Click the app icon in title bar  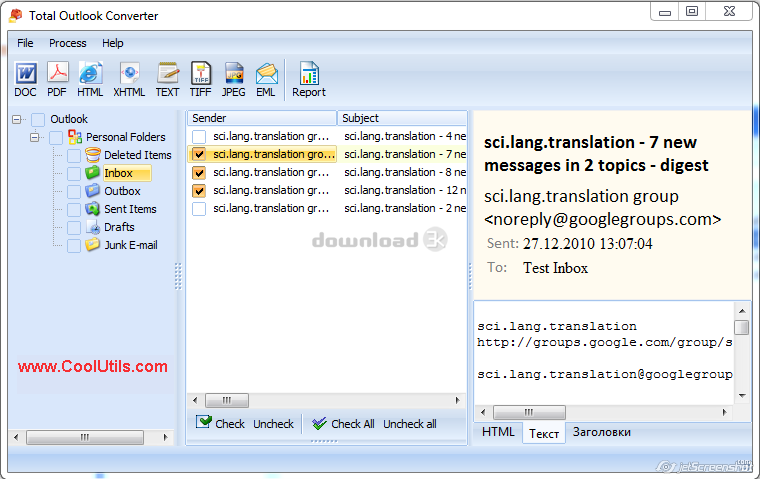[16, 16]
